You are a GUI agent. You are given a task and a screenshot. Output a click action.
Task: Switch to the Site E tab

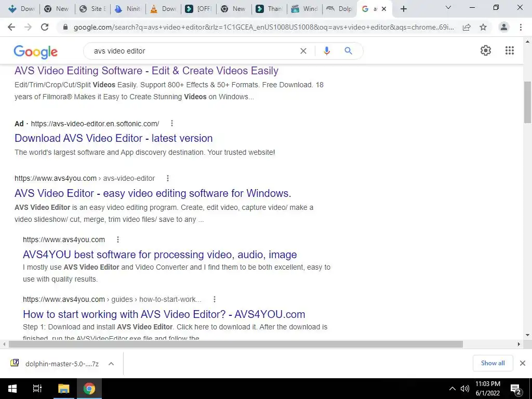(x=92, y=9)
